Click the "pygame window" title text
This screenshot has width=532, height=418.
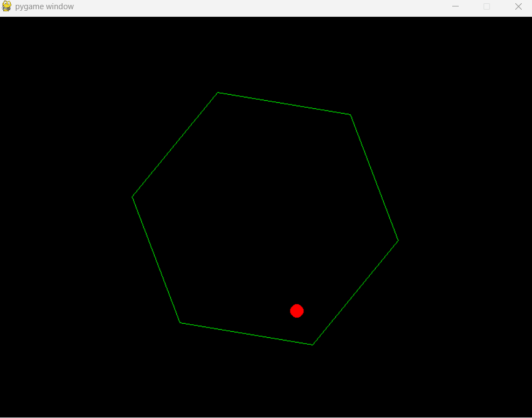[x=44, y=7]
